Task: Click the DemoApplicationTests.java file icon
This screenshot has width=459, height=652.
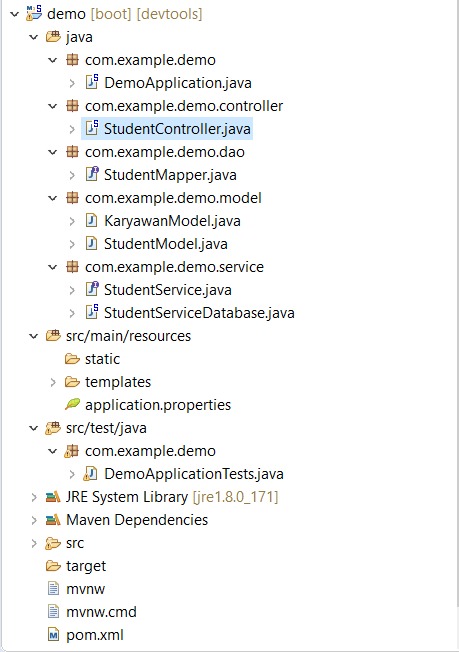Action: pos(90,474)
